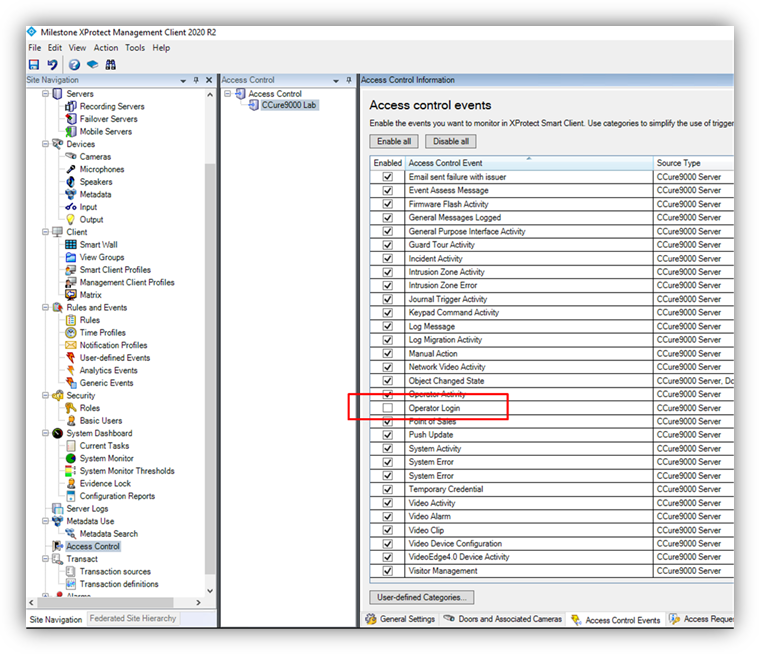This screenshot has width=759, height=654.
Task: Click the Server Logs icon
Action: coord(58,509)
